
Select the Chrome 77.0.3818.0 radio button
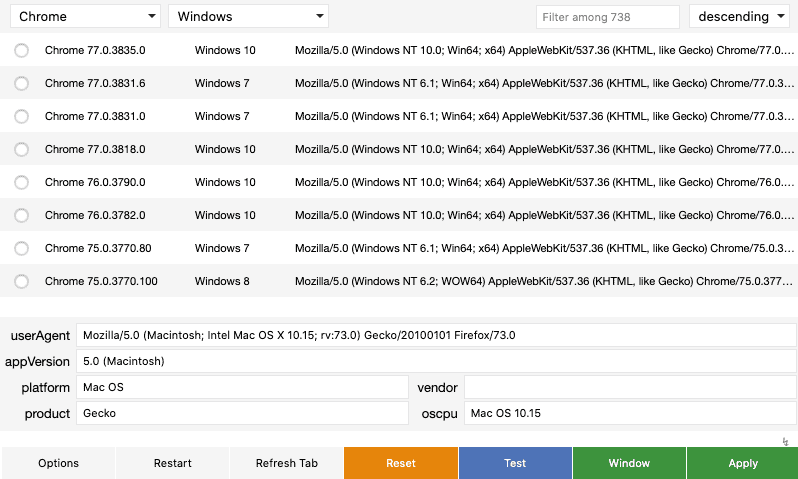21,150
